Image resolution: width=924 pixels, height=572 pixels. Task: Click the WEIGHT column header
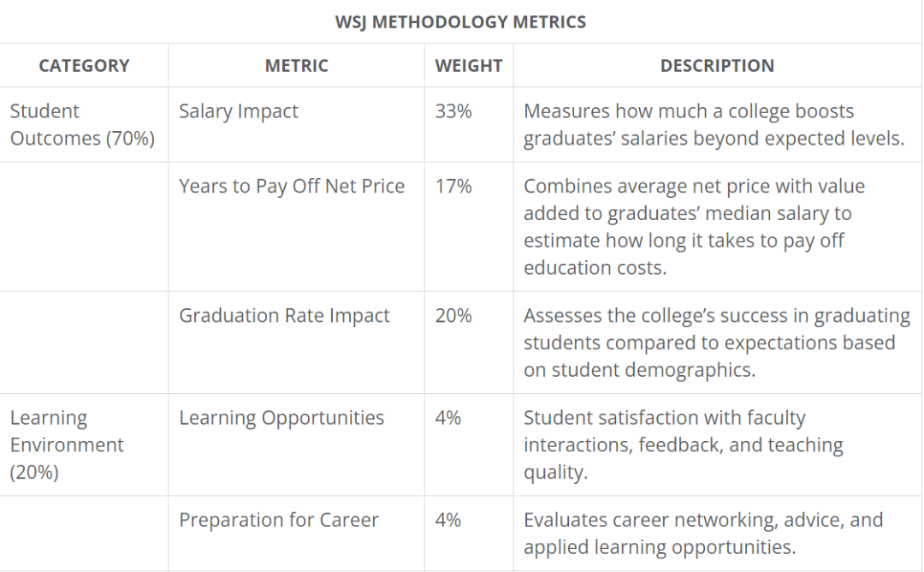coord(468,66)
